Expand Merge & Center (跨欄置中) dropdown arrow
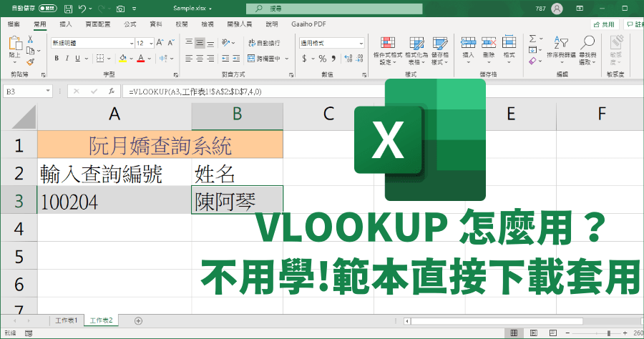Screen dimensions: 644x339 (x=287, y=59)
